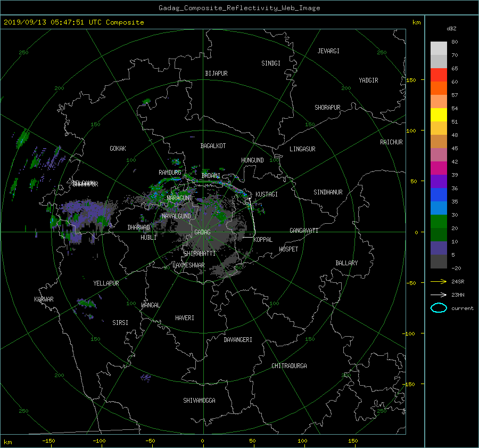Click the BALLARY city label

coord(346,263)
